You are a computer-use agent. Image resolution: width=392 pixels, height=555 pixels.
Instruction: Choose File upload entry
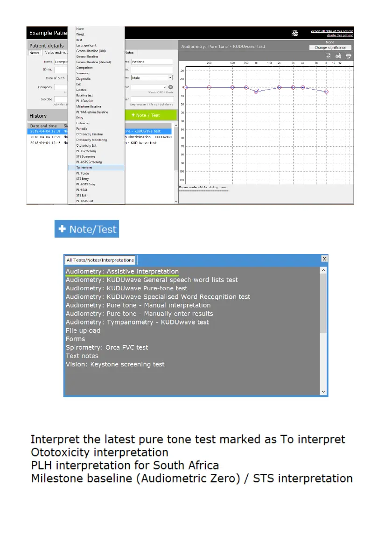(x=83, y=330)
